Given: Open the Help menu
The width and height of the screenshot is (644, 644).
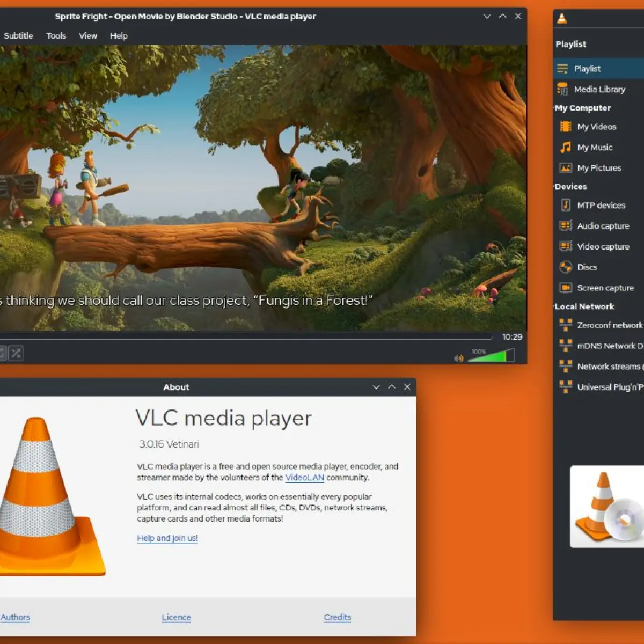Looking at the screenshot, I should click(119, 35).
